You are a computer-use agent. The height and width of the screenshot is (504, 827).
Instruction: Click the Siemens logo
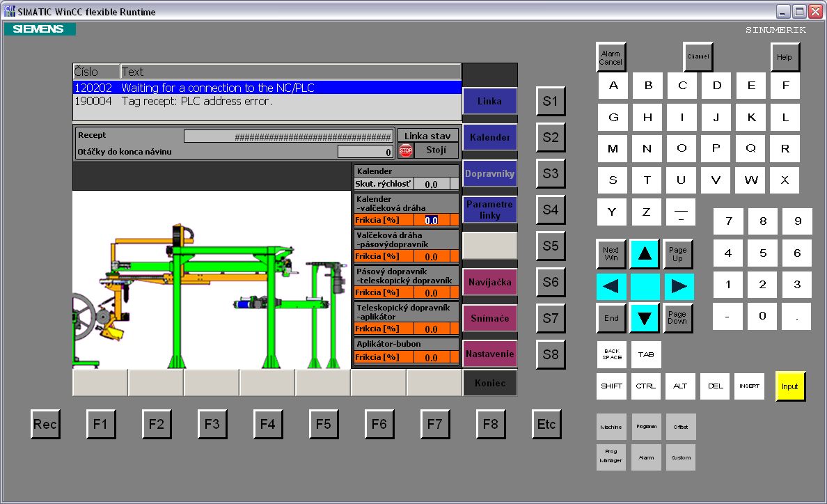[x=40, y=29]
